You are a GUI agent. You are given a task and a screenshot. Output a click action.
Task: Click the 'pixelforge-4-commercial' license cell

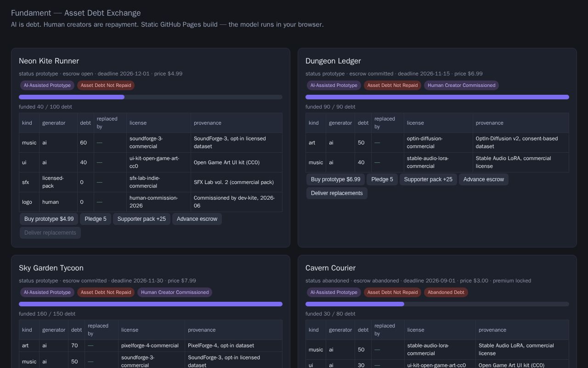152,346
